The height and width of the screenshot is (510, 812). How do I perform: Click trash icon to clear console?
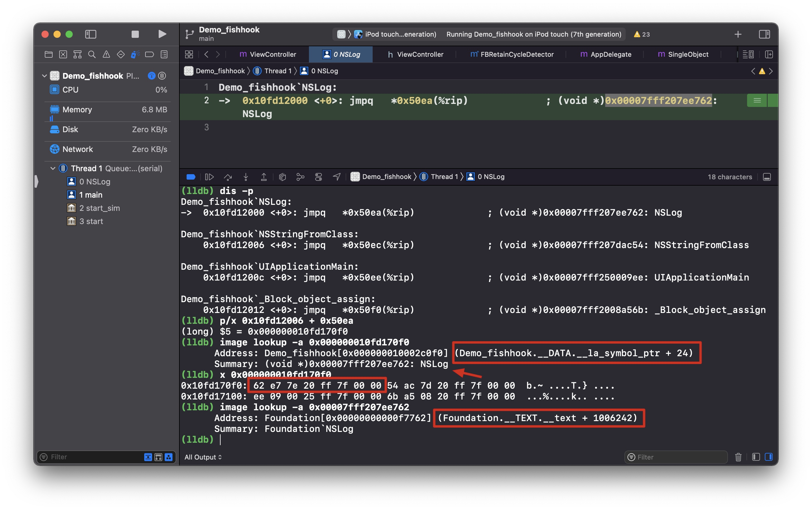tap(738, 457)
